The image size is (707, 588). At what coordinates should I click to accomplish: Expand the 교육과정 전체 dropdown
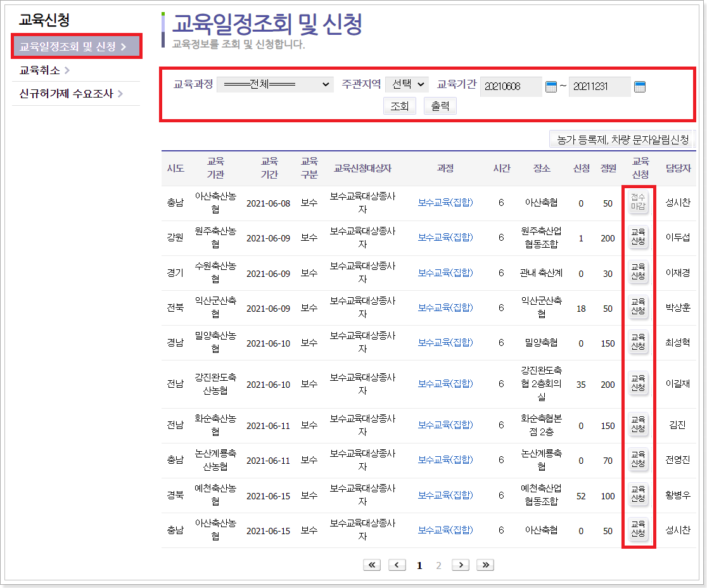(275, 84)
